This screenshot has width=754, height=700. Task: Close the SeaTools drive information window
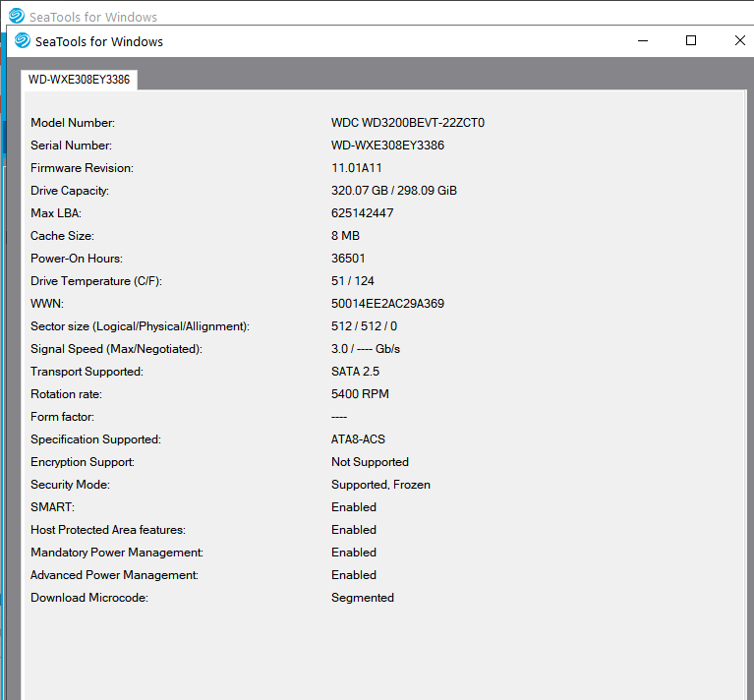739,40
